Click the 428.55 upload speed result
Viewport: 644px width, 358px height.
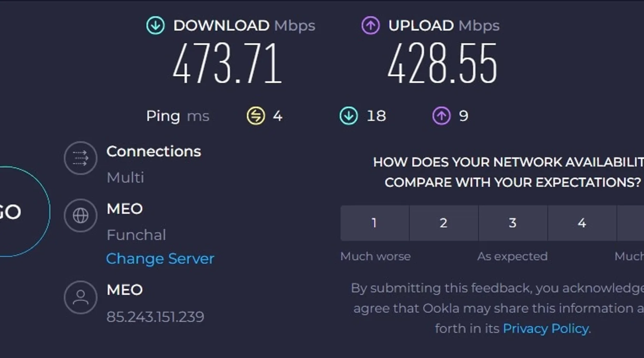click(x=442, y=64)
